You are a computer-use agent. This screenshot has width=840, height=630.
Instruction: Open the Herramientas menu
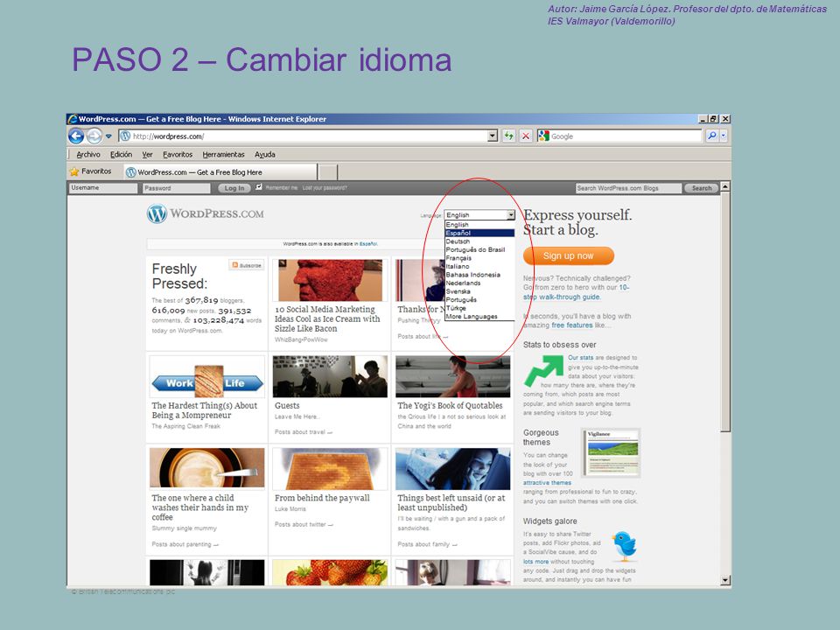(x=223, y=154)
